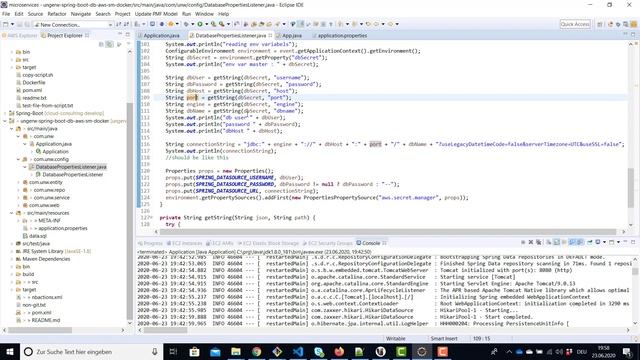The image size is (640, 360).
Task: Open Windows Start menu
Action: [x=10, y=351]
